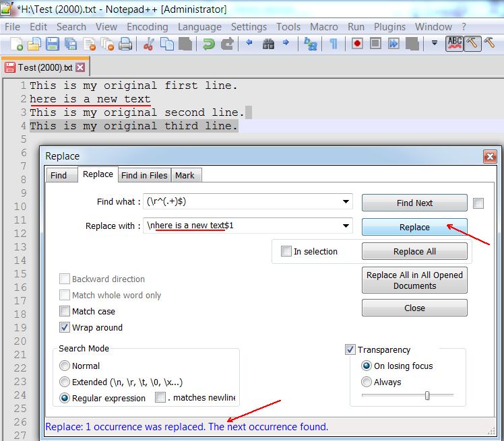Open the toolbar overflow drop arrow

coord(434,42)
